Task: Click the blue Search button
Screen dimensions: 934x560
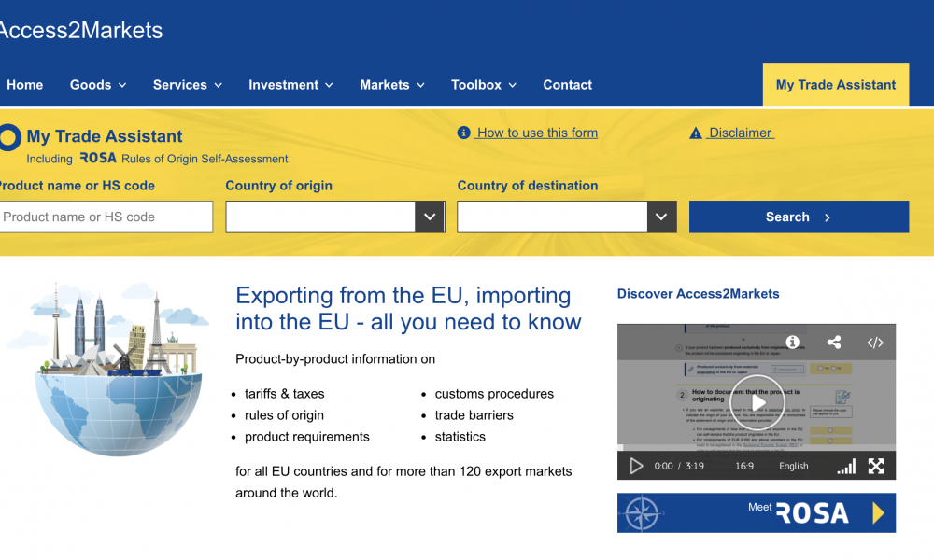Action: click(799, 217)
